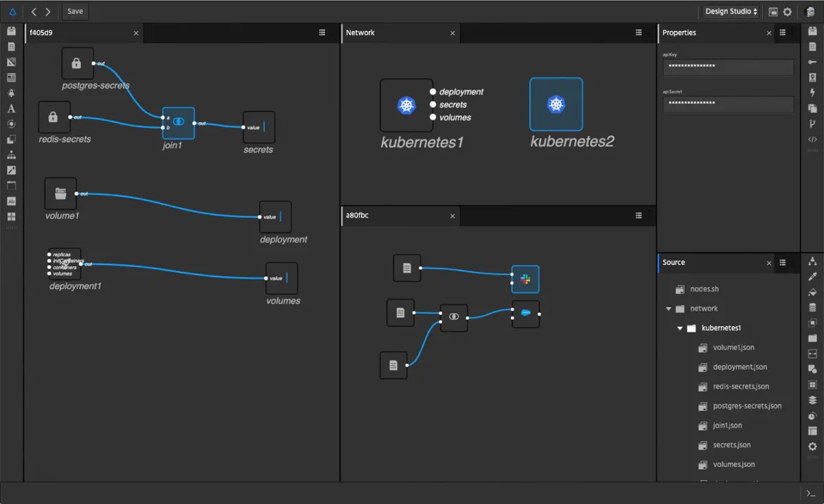Open the f405d9 panel hamburger menu
Viewport: 824px width, 504px height.
point(322,33)
